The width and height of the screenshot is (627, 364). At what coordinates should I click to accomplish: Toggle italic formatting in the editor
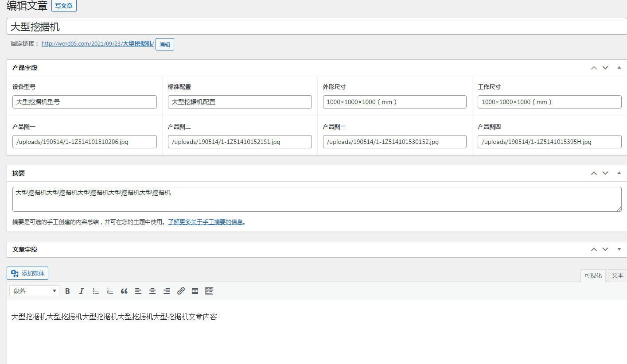click(x=82, y=291)
